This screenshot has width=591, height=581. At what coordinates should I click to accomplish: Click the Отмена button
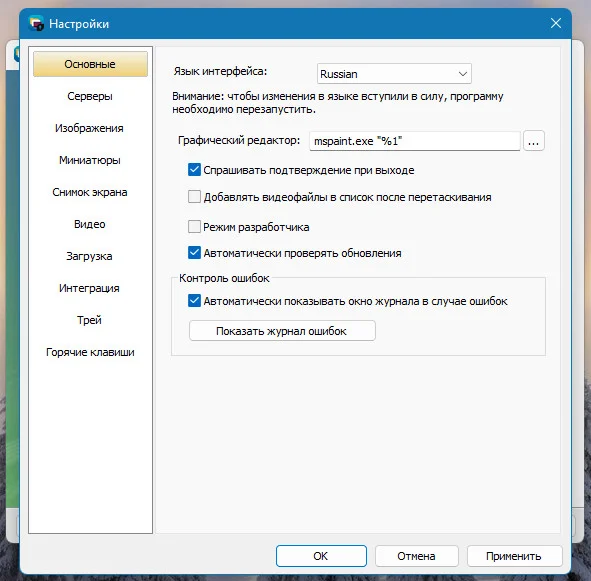(416, 556)
